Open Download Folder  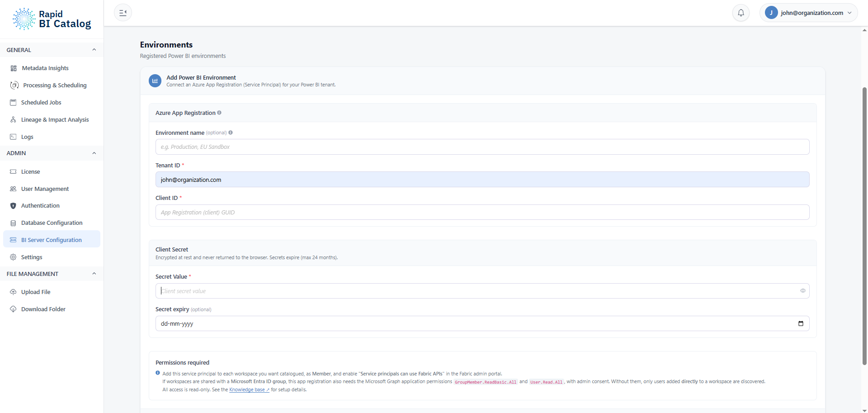(x=52, y=309)
